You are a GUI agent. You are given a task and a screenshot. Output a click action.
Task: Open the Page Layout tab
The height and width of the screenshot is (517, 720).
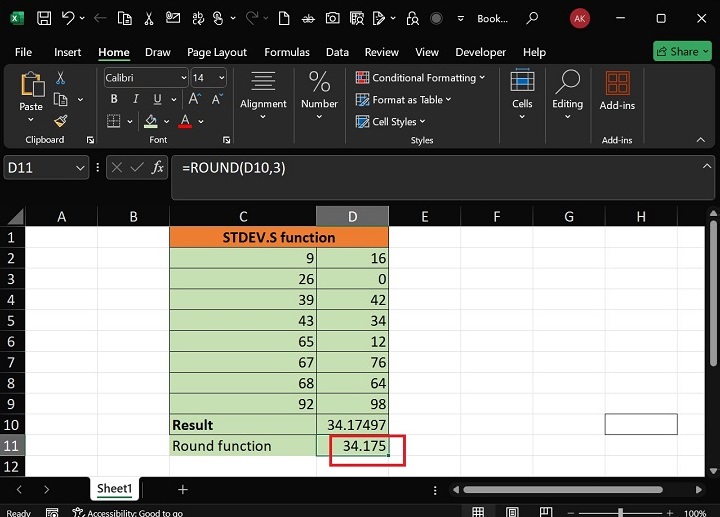[216, 52]
